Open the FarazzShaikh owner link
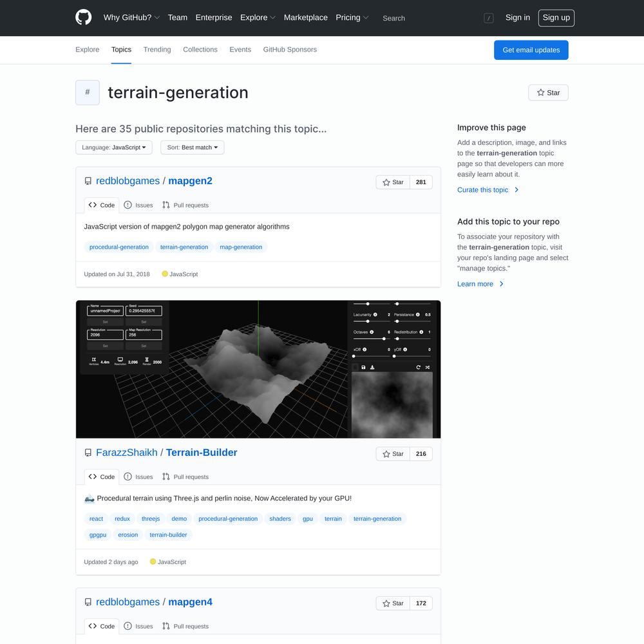The width and height of the screenshot is (644, 644). (126, 453)
